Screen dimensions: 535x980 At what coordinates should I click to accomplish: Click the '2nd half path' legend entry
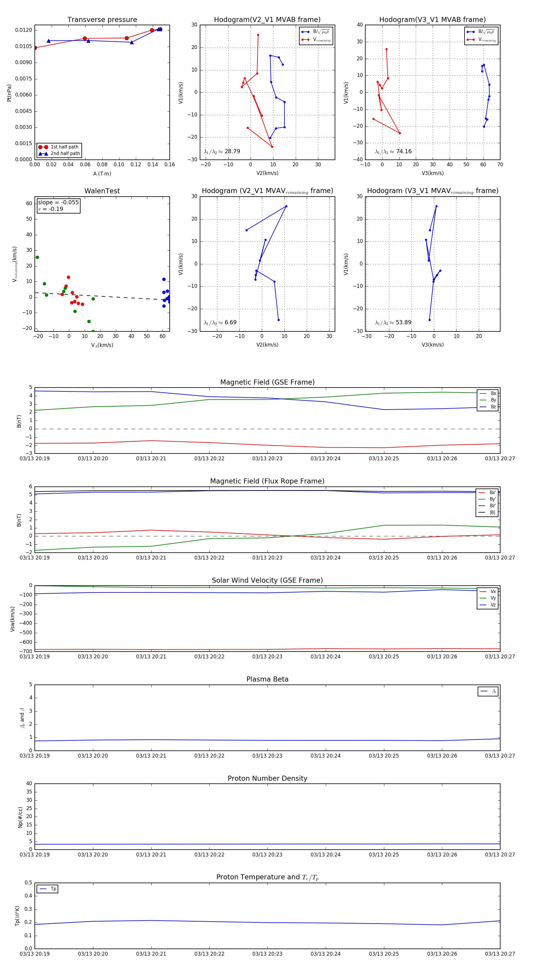59,154
